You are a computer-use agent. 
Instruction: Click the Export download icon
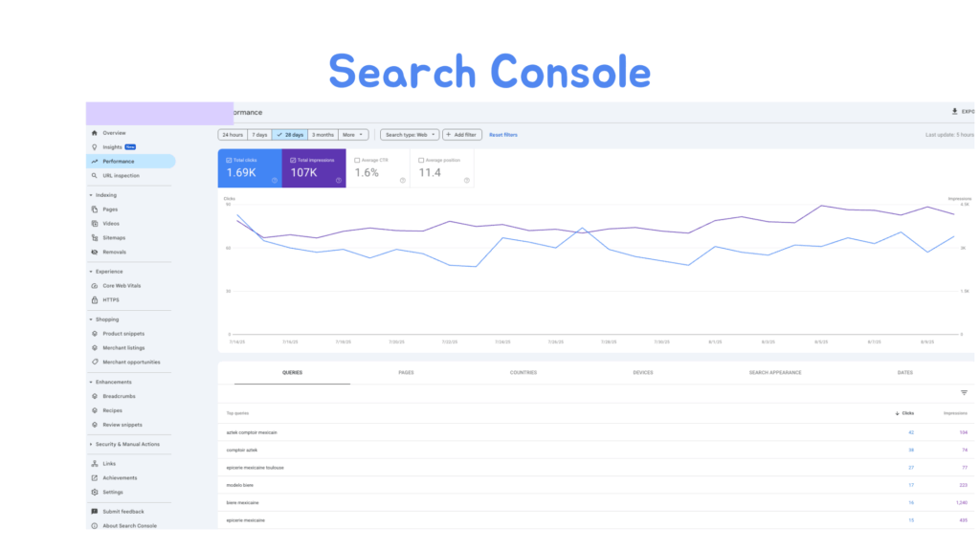954,111
